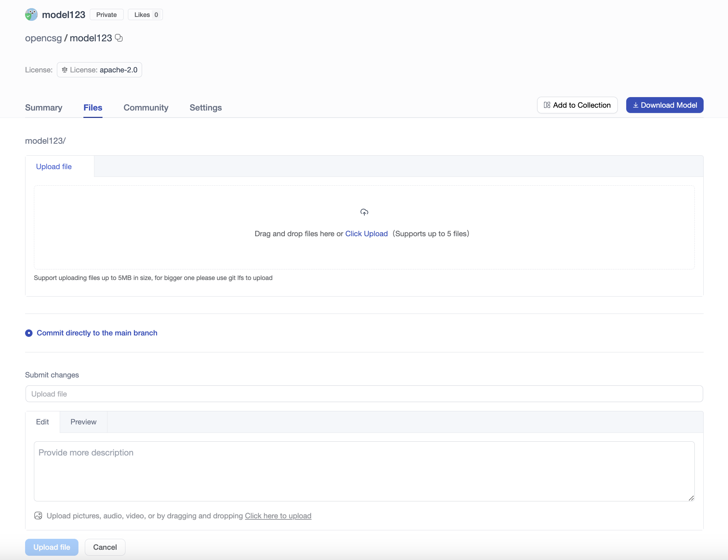Click the opencsg namespace link
The width and height of the screenshot is (728, 560).
(43, 38)
